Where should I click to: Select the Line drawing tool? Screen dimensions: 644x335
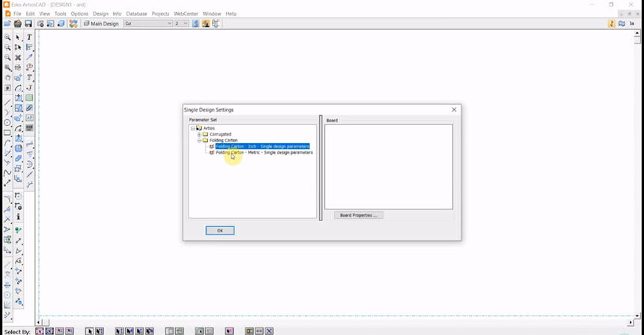[7, 101]
